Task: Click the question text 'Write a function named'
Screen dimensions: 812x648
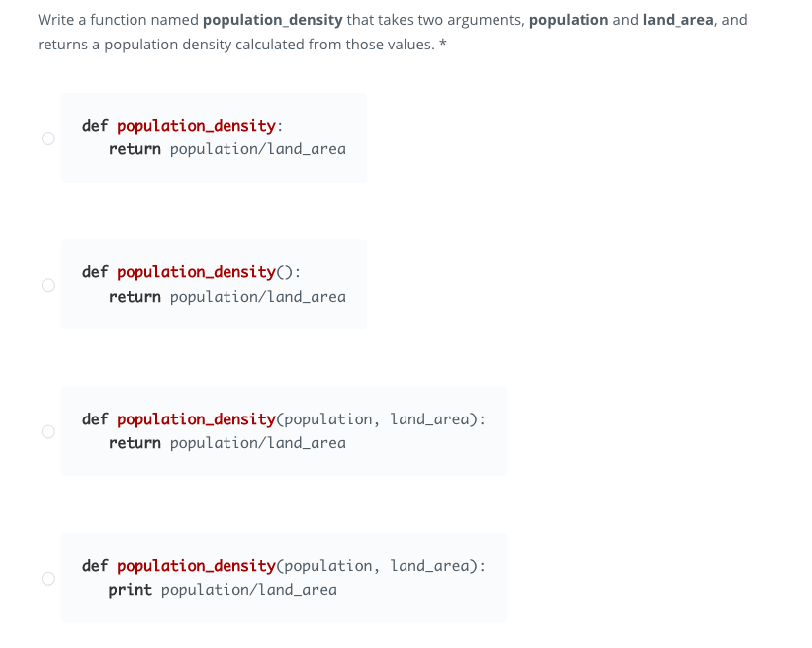Action: coord(118,20)
